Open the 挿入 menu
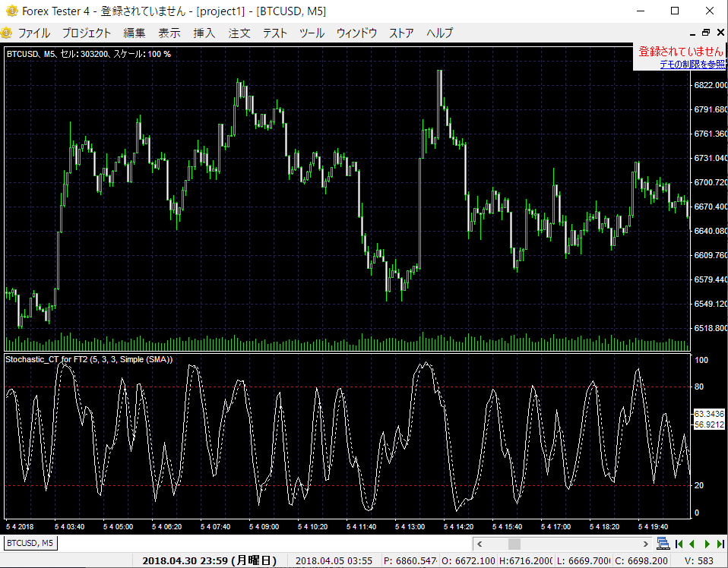The image size is (728, 568). tap(204, 33)
